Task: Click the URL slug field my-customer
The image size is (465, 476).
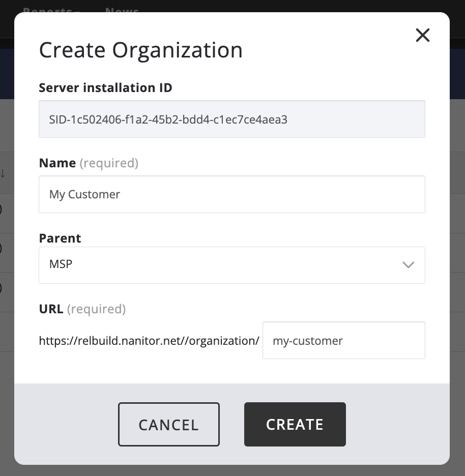Action: click(343, 340)
